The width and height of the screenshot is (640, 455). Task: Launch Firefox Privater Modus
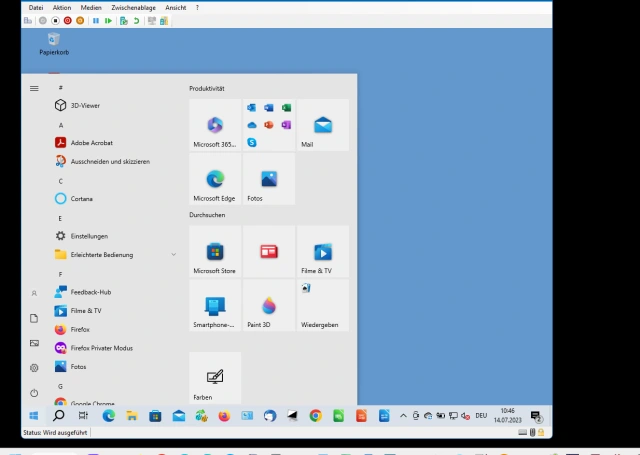100,347
